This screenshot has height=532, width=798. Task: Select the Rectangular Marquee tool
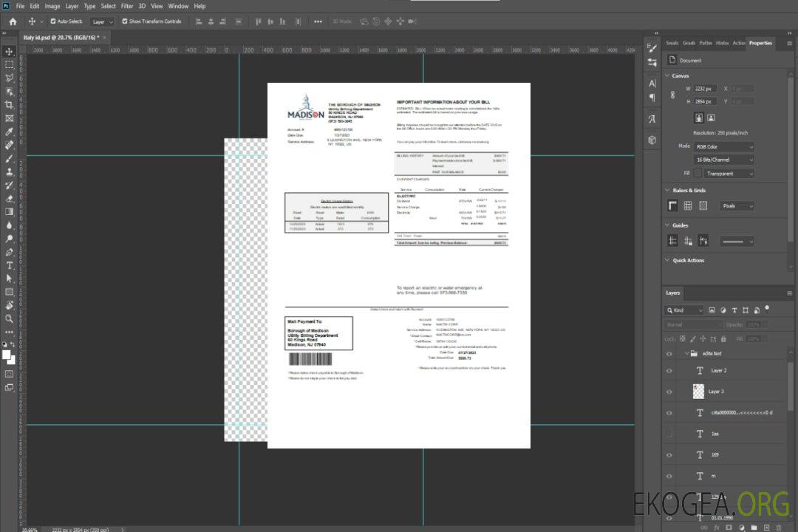click(9, 65)
